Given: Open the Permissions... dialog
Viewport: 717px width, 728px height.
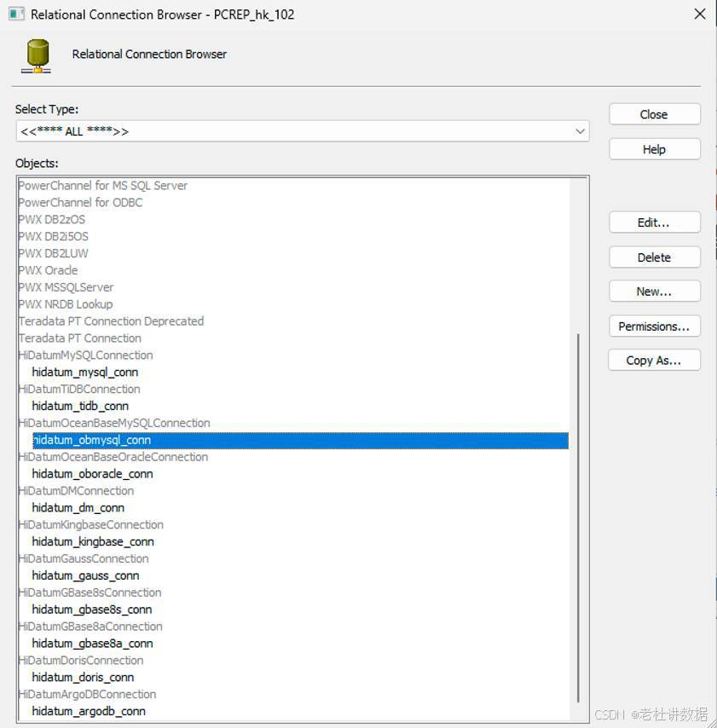Looking at the screenshot, I should [654, 326].
